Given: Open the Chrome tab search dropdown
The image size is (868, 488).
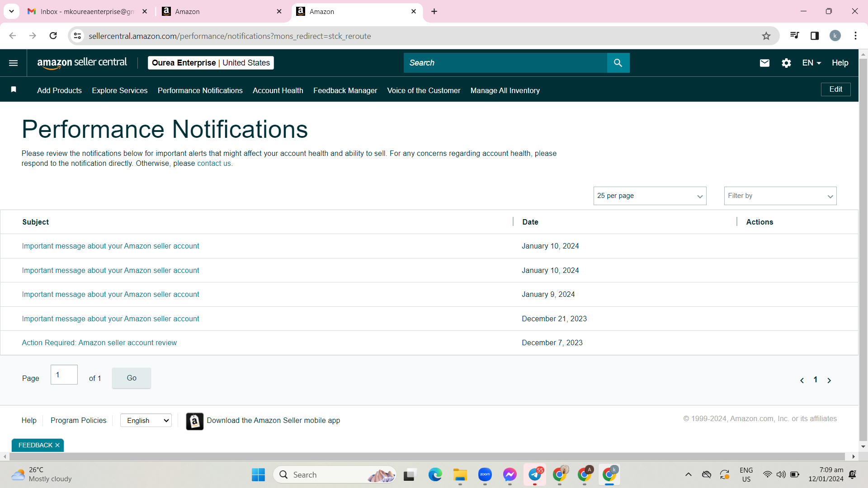Looking at the screenshot, I should point(11,11).
